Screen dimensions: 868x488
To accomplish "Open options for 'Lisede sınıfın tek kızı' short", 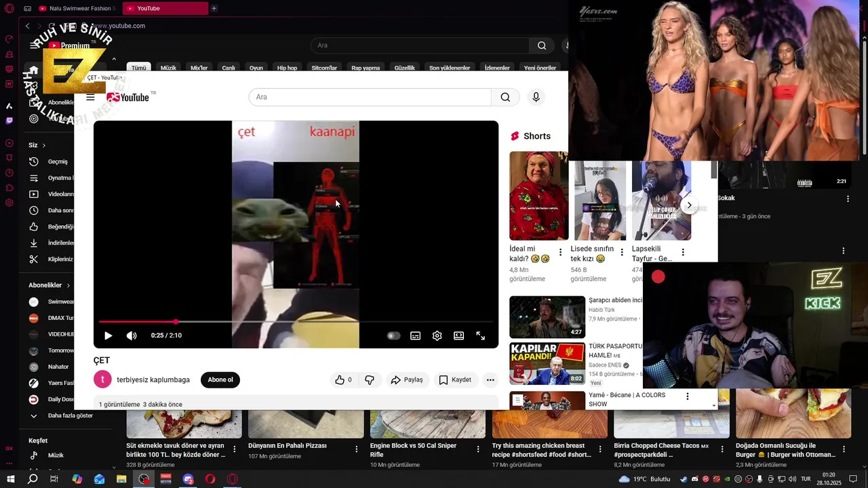I will coord(622,252).
